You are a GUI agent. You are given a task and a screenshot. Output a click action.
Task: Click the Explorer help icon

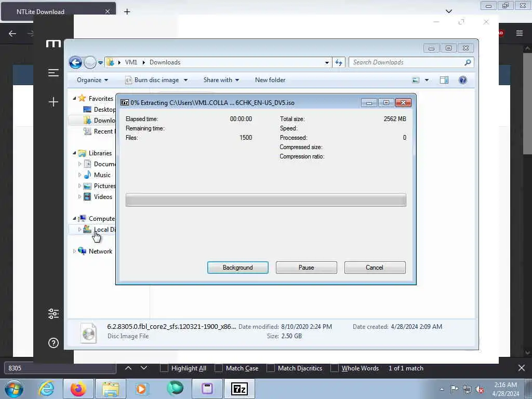point(463,80)
